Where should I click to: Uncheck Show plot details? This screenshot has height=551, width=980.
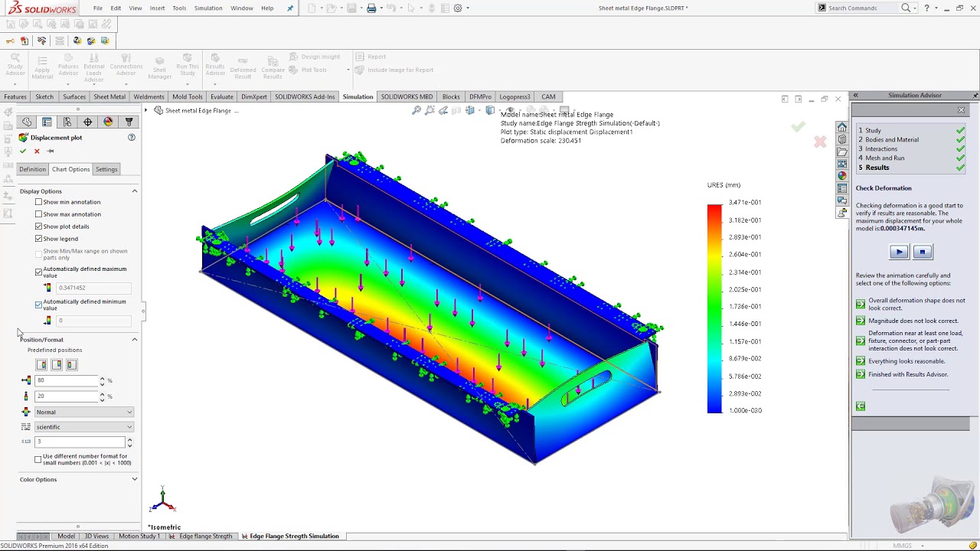39,227
